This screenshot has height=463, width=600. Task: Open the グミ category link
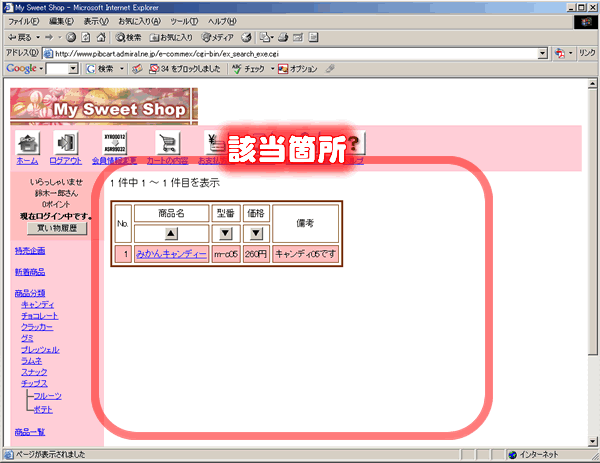27,338
